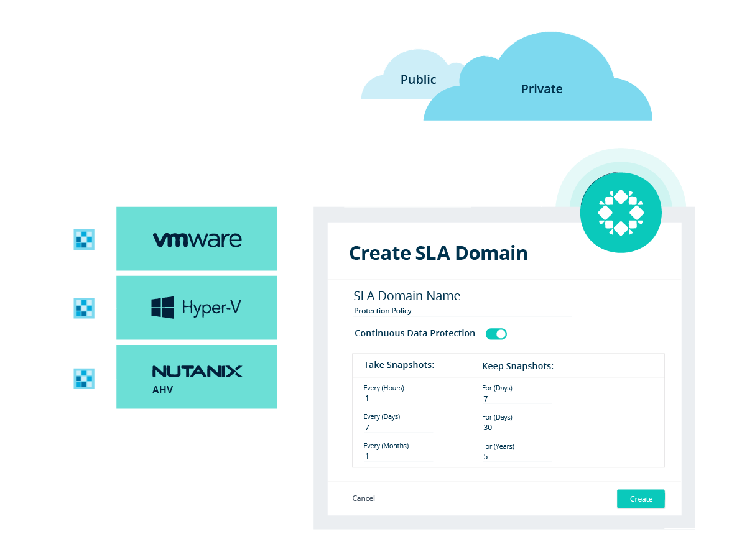747x560 pixels.
Task: Click the Rubrik snowflake logo icon
Action: 621,213
